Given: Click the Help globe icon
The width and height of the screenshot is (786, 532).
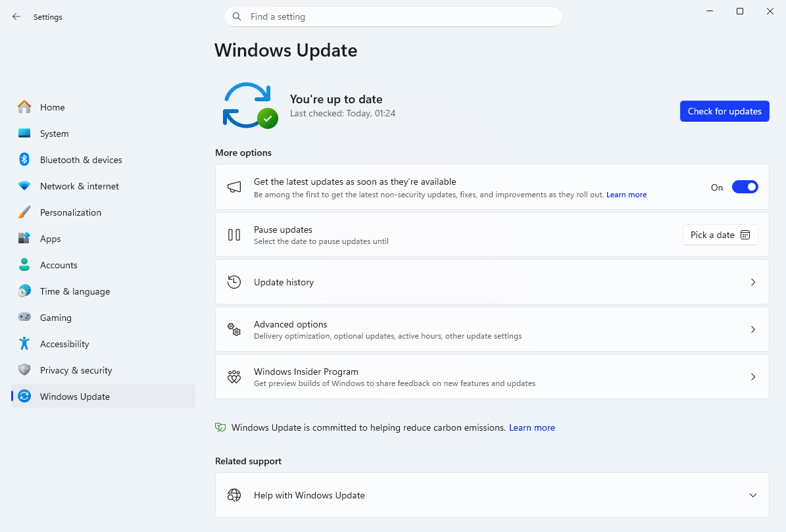Looking at the screenshot, I should (234, 495).
